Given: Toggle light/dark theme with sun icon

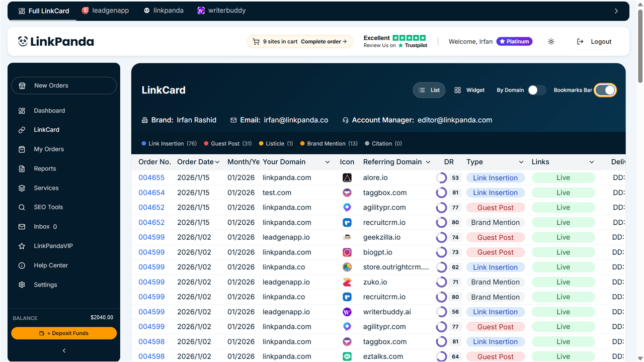Looking at the screenshot, I should pyautogui.click(x=551, y=42).
